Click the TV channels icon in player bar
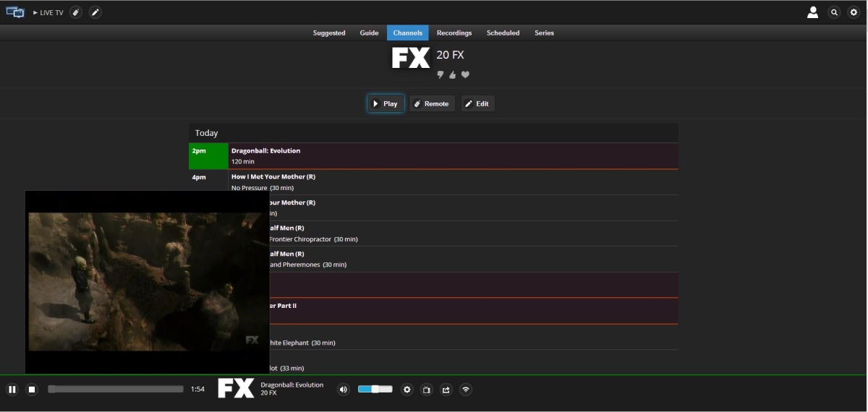 (x=427, y=390)
